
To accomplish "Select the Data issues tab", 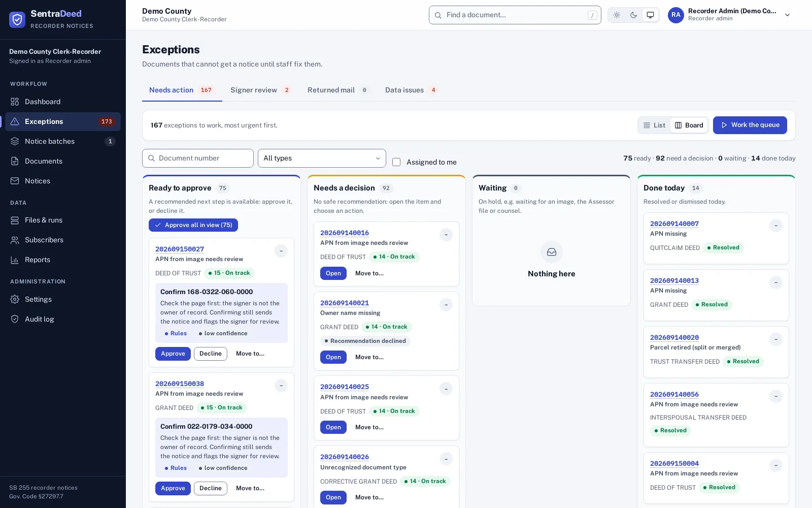I will (x=412, y=90).
